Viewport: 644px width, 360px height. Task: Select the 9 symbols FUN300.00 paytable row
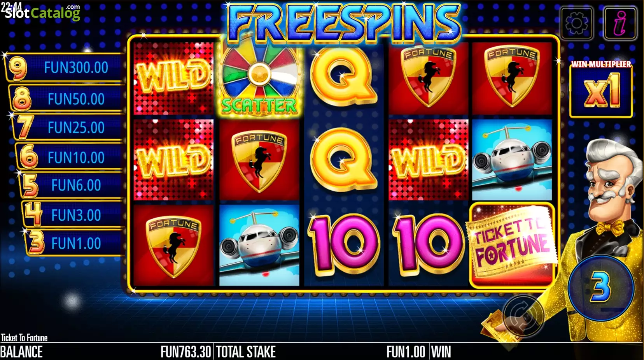coord(64,67)
